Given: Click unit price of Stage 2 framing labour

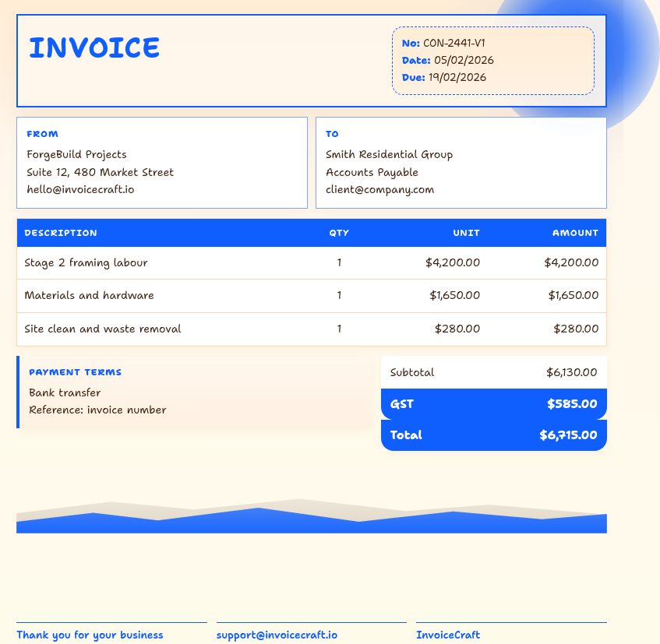Looking at the screenshot, I should tap(453, 263).
